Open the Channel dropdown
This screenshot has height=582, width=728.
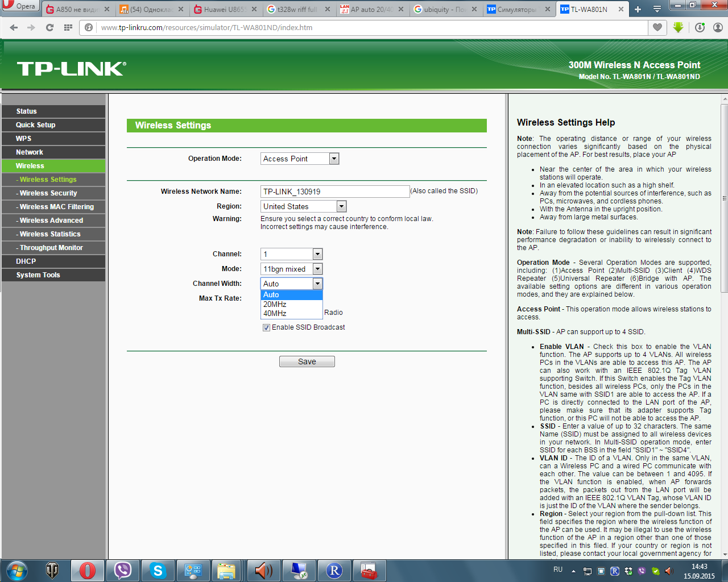coord(292,254)
